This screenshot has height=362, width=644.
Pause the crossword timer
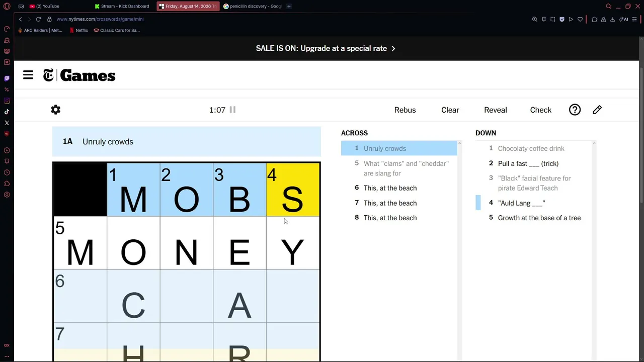pos(232,110)
